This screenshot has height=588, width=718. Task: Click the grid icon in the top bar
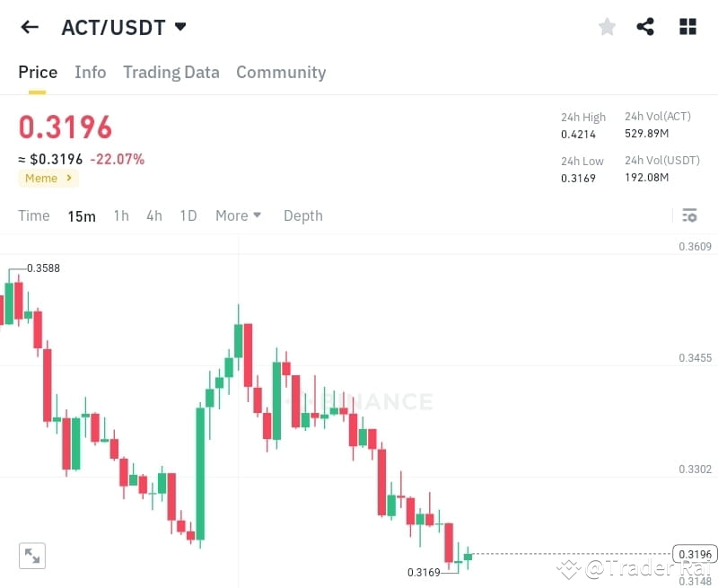click(687, 27)
